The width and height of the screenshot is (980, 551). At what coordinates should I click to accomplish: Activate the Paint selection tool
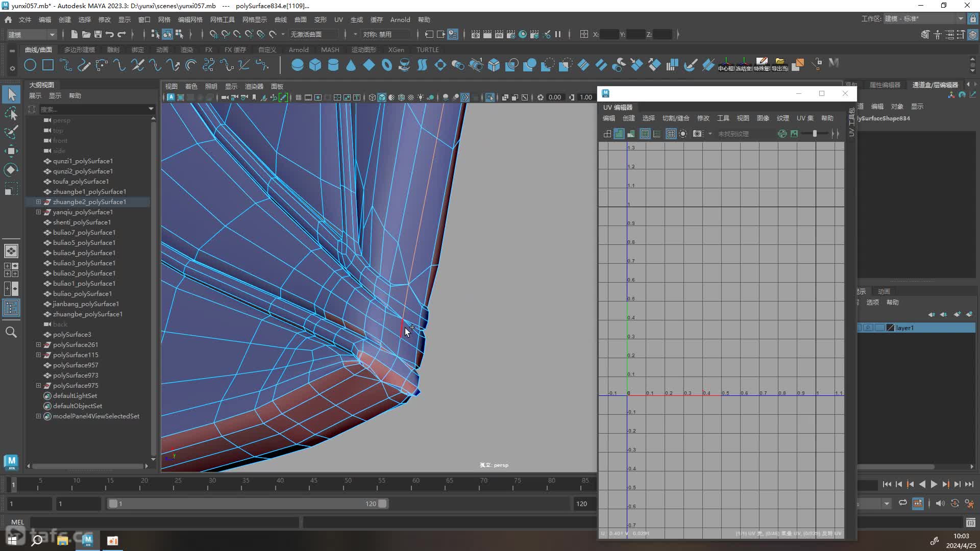click(x=11, y=132)
